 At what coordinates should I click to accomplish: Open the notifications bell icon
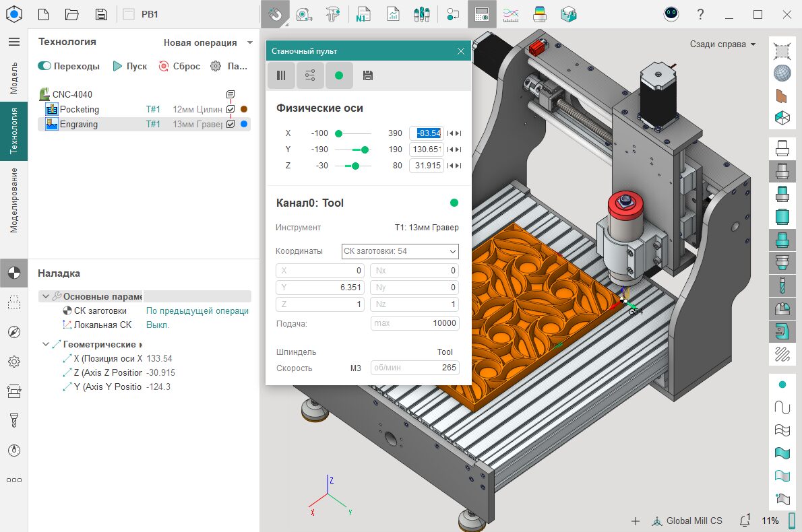[x=745, y=521]
